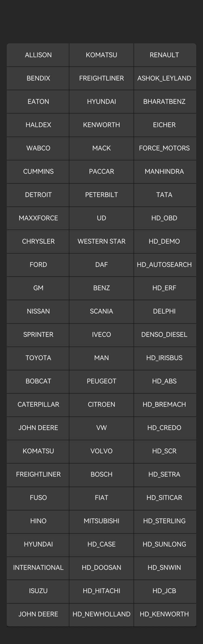Select the INTERNATIONAL brand
The width and height of the screenshot is (203, 644).
[x=38, y=568]
